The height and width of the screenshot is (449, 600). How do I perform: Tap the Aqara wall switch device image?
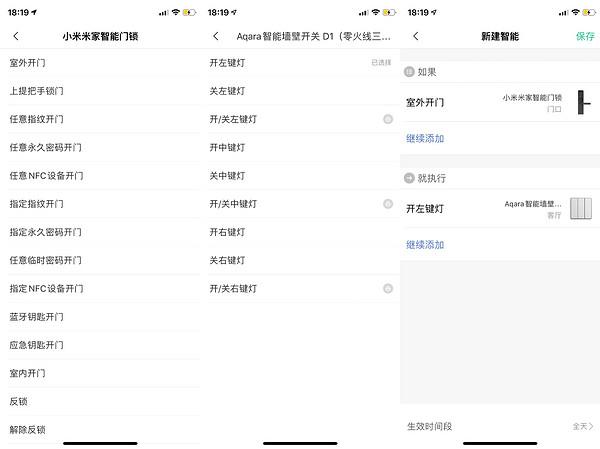(x=581, y=208)
